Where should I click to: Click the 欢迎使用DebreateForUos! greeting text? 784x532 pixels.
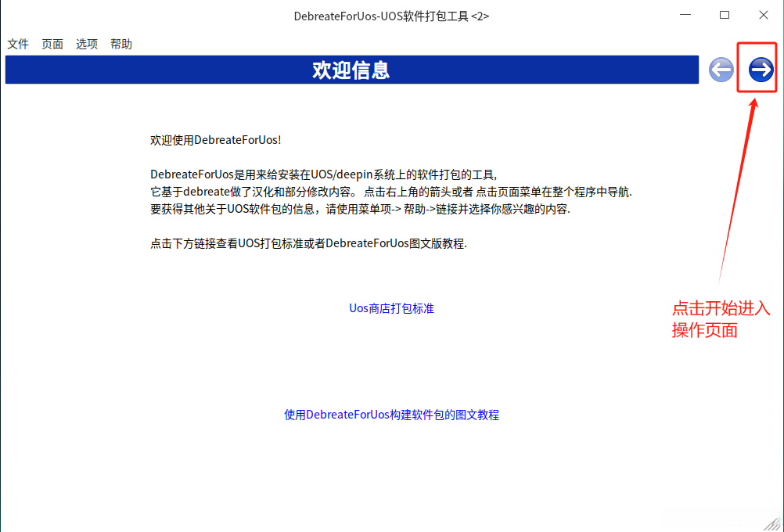click(215, 139)
